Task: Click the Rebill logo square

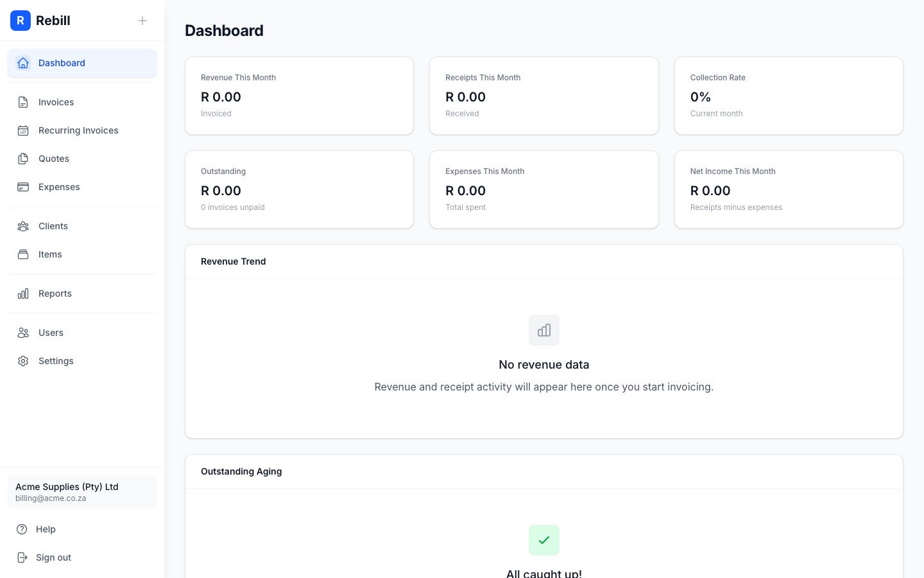Action: [21, 21]
